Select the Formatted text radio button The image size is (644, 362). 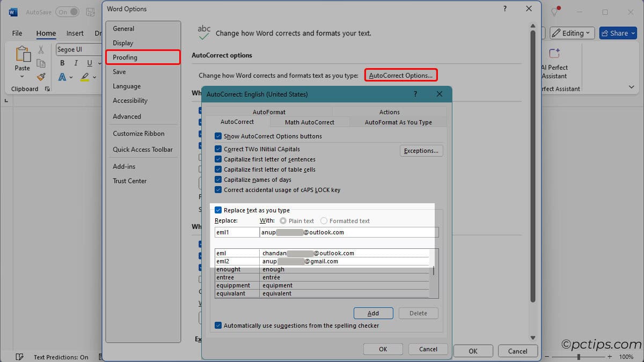(324, 220)
